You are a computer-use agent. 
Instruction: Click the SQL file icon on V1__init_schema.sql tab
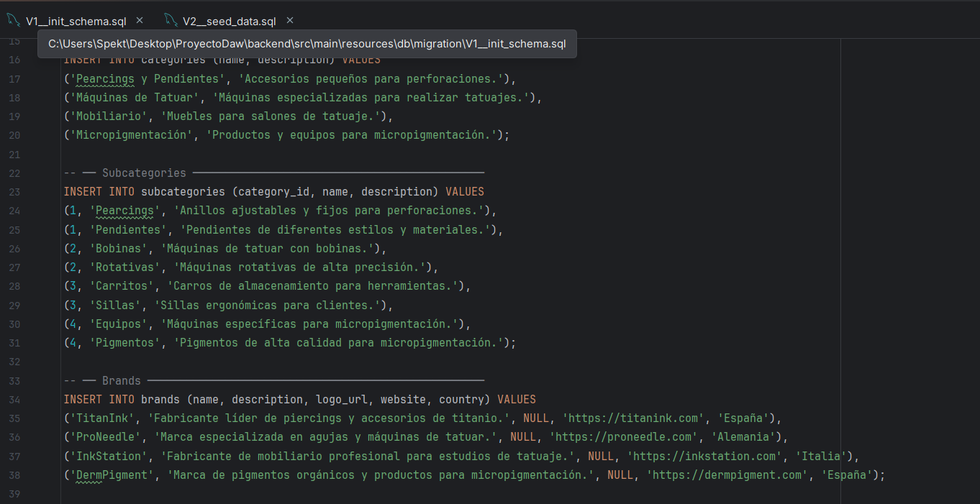coord(13,21)
